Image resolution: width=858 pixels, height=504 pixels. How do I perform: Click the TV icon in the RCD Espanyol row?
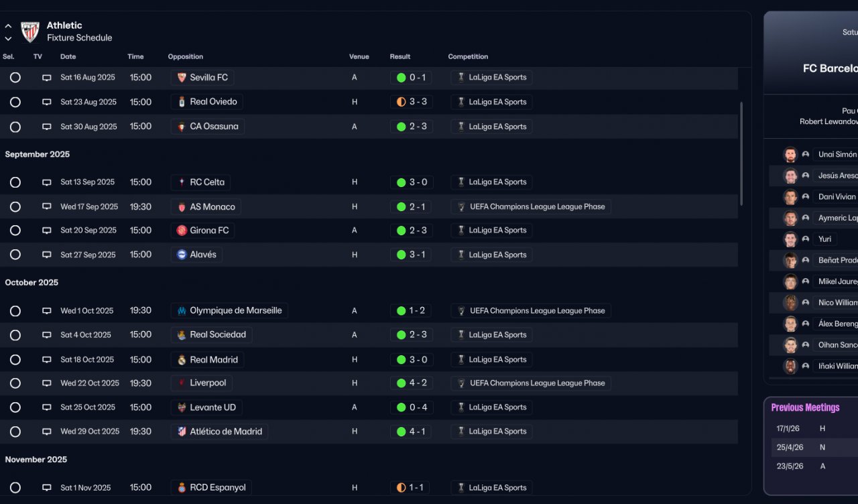point(47,488)
